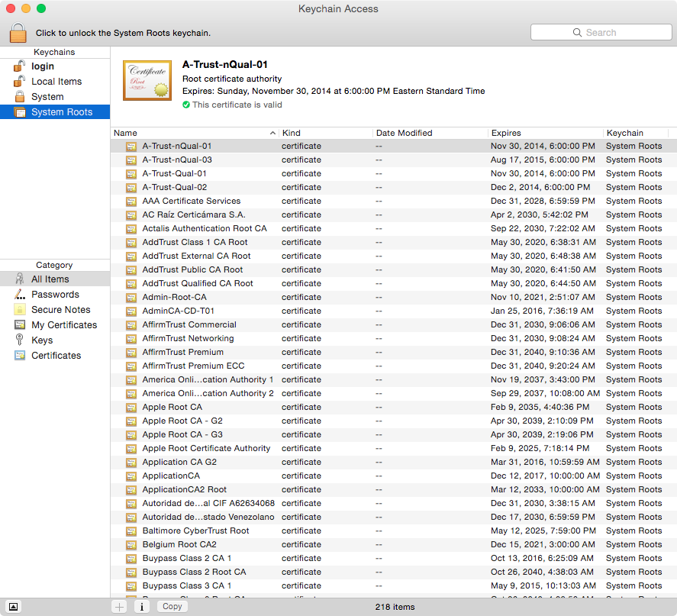Show the Certificates category
Viewport: 677px width, 616px height.
coord(56,356)
